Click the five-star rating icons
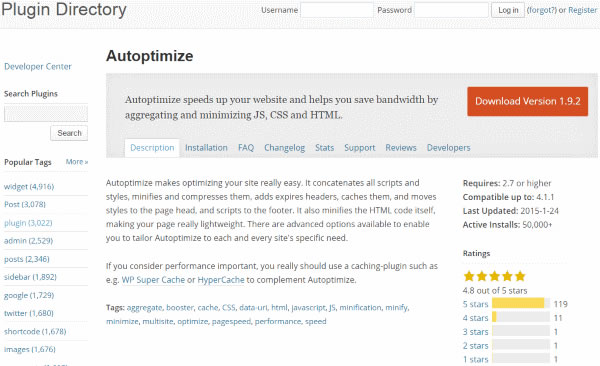Viewport: 600px width, 366px height. coord(494,276)
